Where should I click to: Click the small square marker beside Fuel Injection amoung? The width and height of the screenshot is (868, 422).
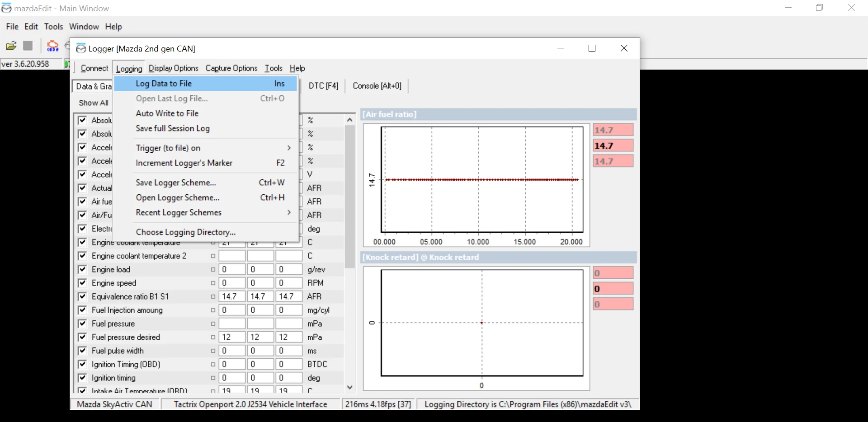tap(213, 310)
